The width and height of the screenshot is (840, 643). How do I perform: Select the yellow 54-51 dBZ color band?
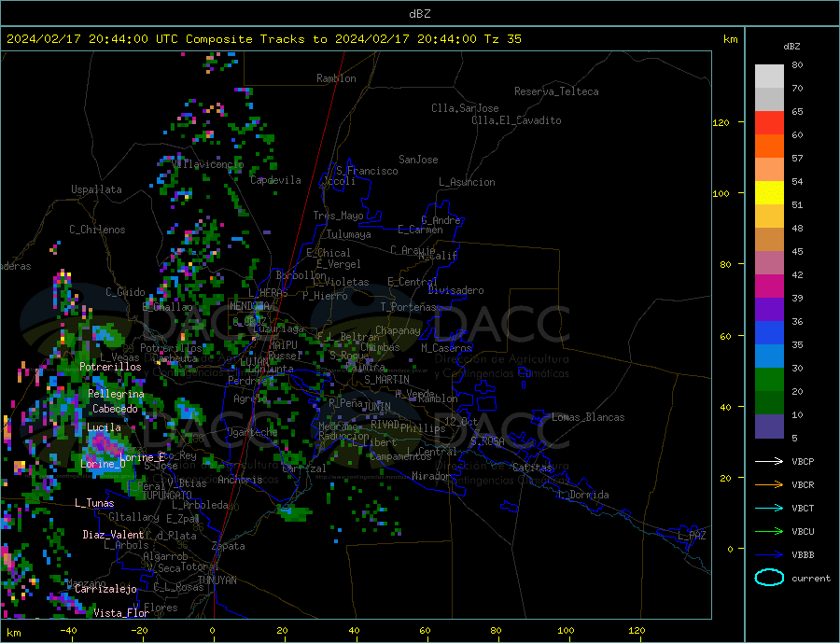[769, 193]
